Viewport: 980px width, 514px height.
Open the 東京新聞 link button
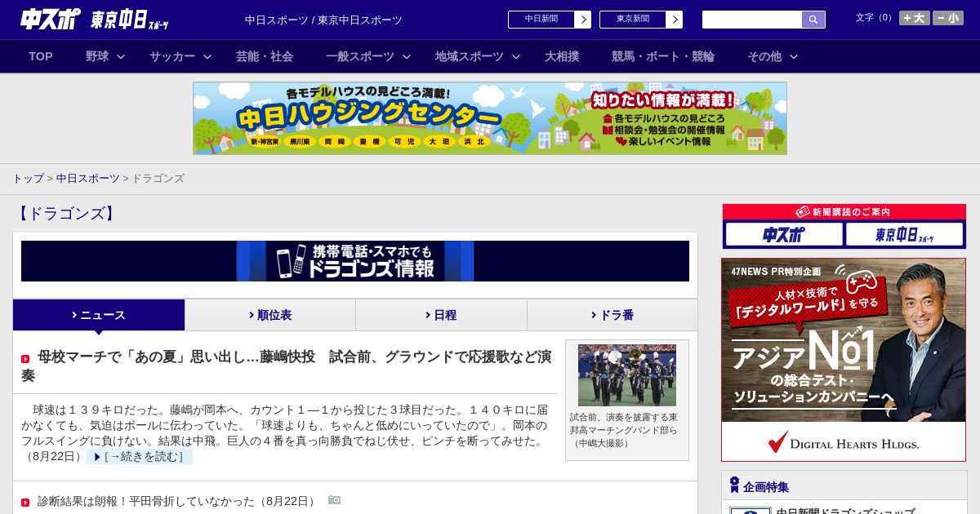[x=641, y=20]
